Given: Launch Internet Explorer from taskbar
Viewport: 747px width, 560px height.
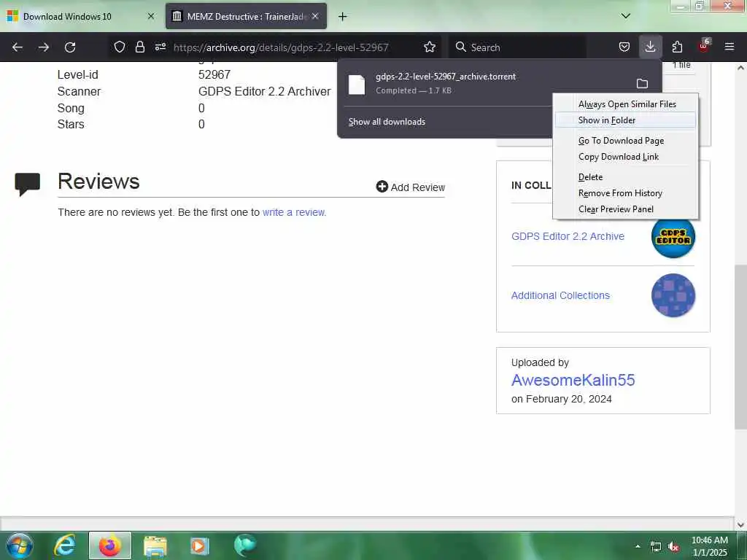Looking at the screenshot, I should [x=65, y=545].
